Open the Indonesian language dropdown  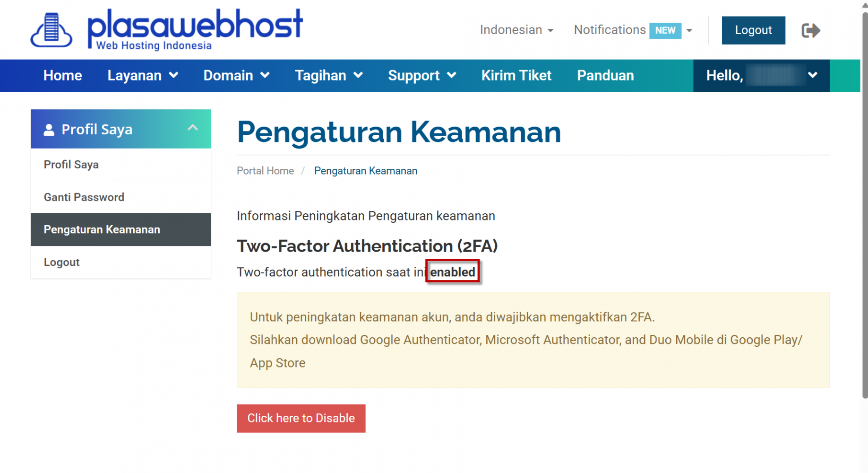[516, 30]
